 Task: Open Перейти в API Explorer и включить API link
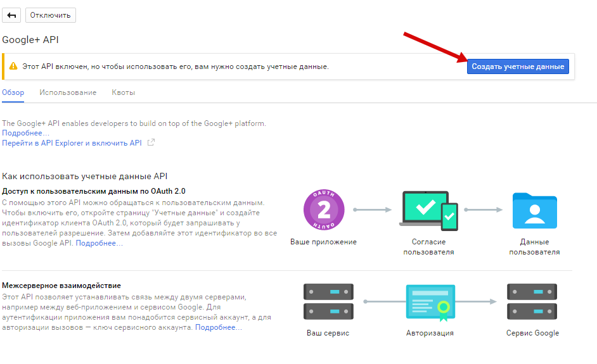72,143
